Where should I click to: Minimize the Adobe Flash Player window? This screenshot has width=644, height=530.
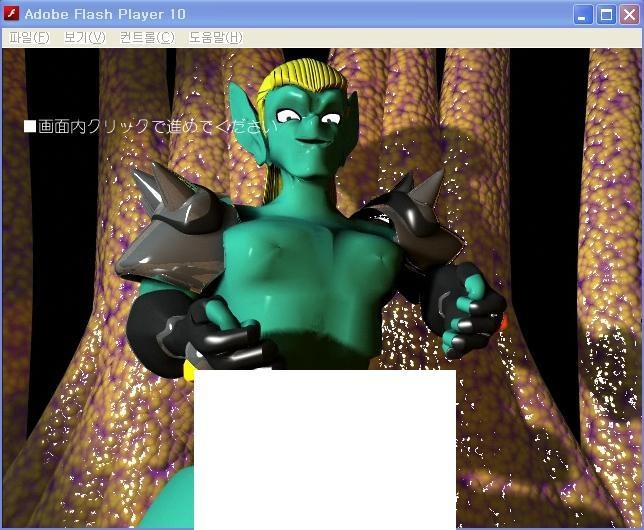point(582,15)
